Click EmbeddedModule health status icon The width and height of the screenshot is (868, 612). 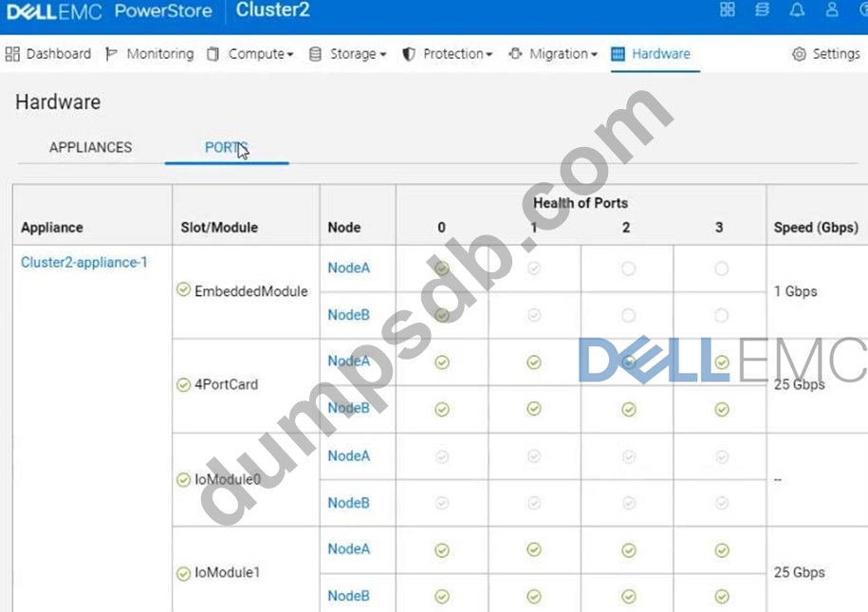(184, 290)
